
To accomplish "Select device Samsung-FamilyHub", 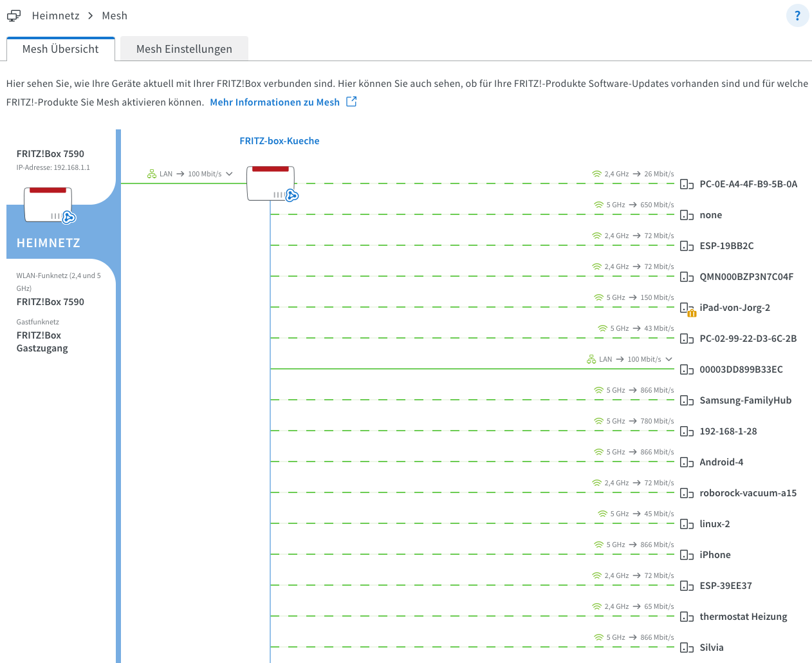I will click(746, 400).
